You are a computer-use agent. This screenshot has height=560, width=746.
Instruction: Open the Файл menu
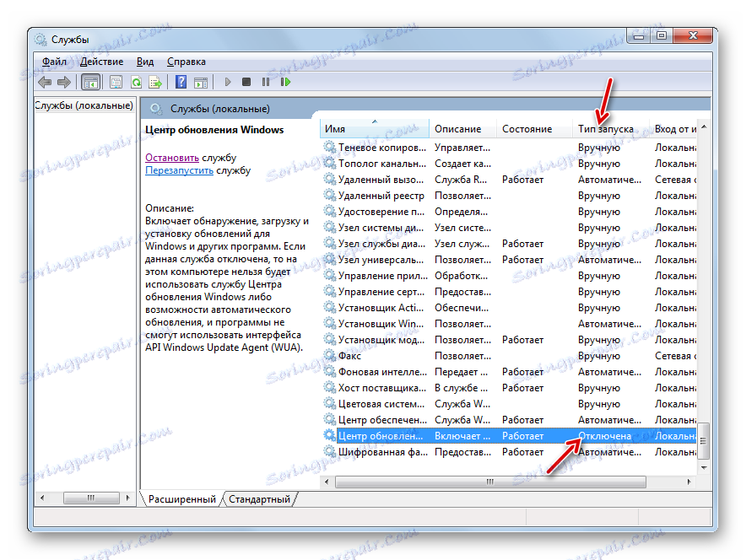pyautogui.click(x=54, y=62)
